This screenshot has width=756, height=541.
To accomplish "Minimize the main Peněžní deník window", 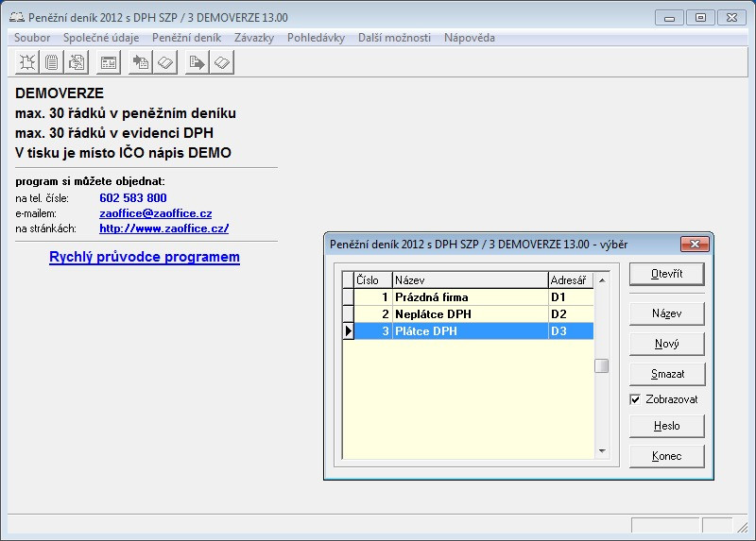I will [x=669, y=18].
